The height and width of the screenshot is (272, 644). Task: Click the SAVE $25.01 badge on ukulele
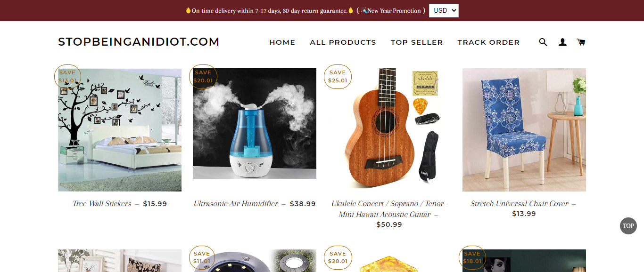(338, 77)
